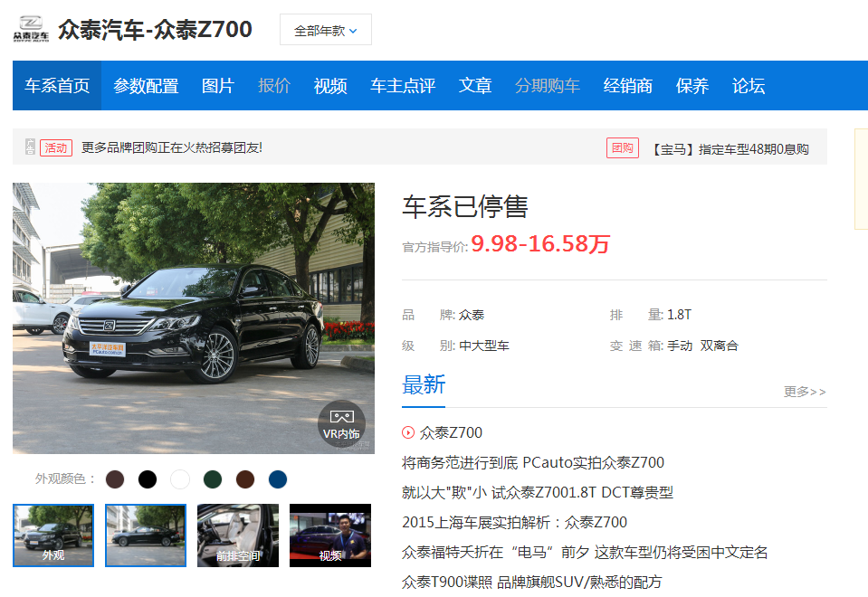Click the price 9.98-16.58万

(x=540, y=243)
